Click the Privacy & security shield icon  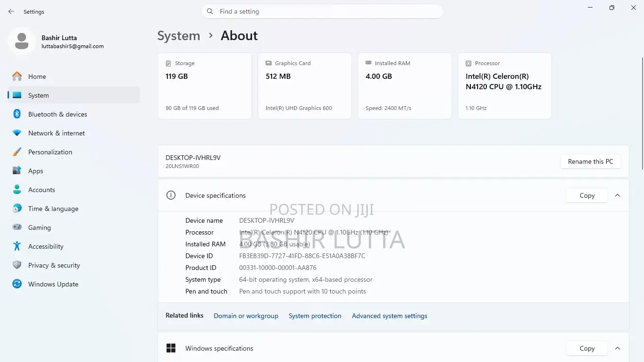(x=17, y=265)
